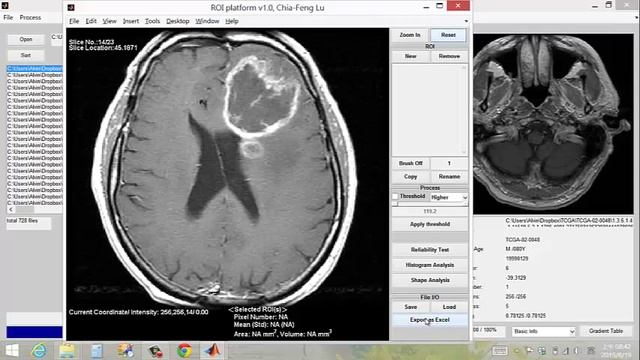Viewport: 640px width, 360px height.
Task: Click the Copy ROI button
Action: click(411, 177)
